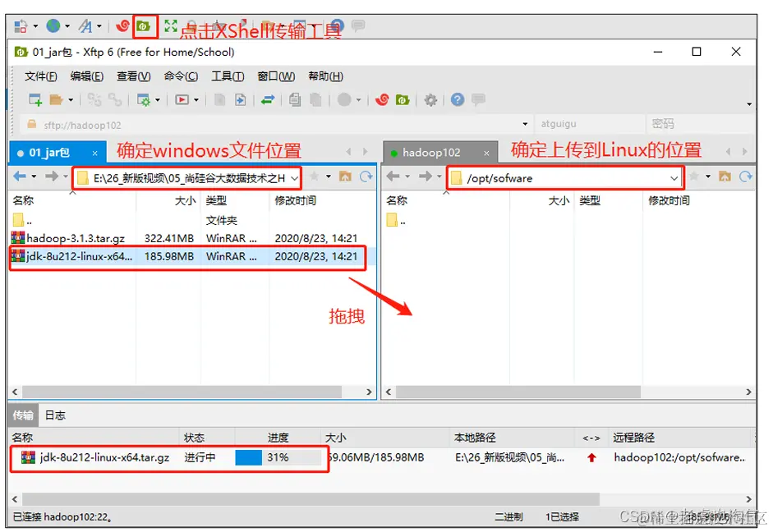This screenshot has height=532, width=773.
Task: Click the green-blue synchronize arrows icon
Action: pos(268,100)
